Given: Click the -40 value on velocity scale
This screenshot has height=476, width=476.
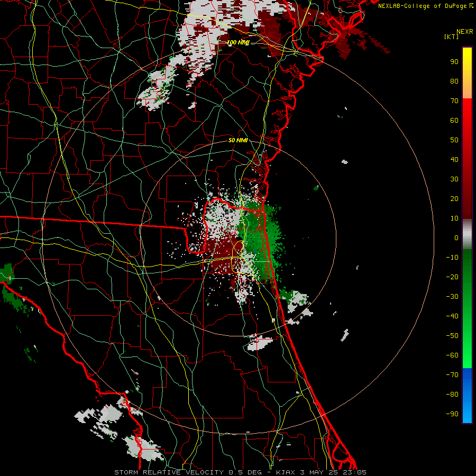Looking at the screenshot, I should click(452, 316).
